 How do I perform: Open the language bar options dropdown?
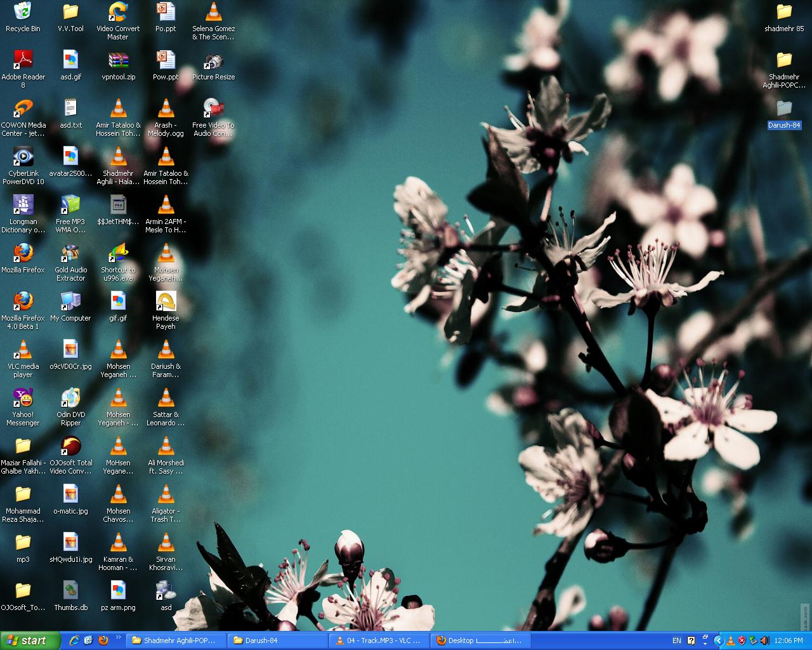click(705, 644)
